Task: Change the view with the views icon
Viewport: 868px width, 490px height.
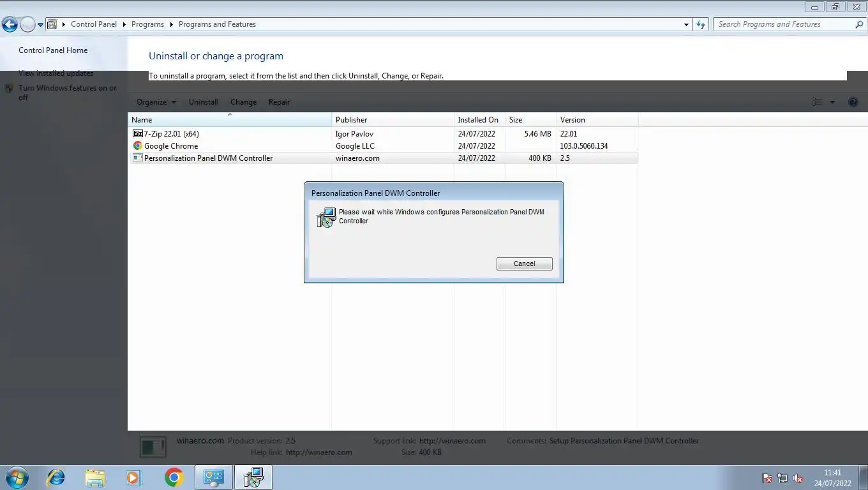Action: pos(818,102)
